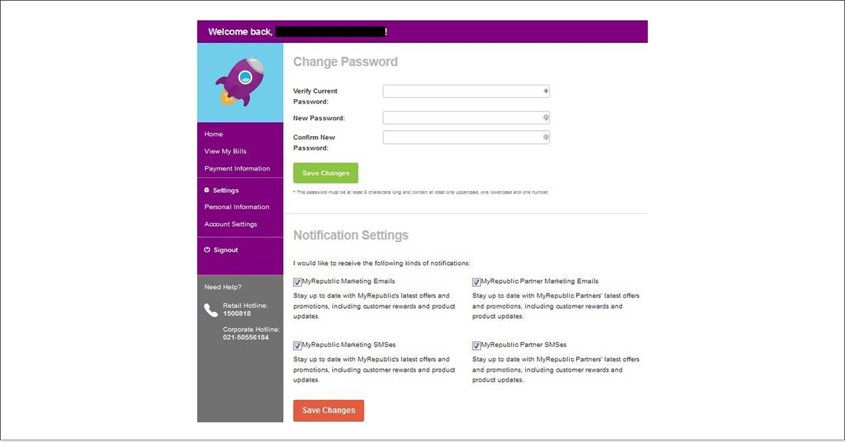The height and width of the screenshot is (442, 845).
Task: Uncheck MyRepublic Partner Marketing Emails checkbox
Action: (x=476, y=282)
